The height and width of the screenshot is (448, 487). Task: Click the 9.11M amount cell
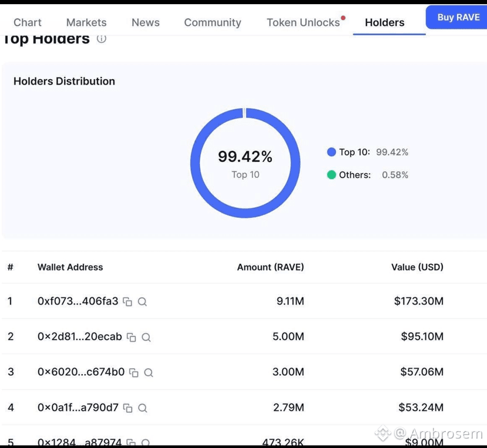[x=290, y=301]
